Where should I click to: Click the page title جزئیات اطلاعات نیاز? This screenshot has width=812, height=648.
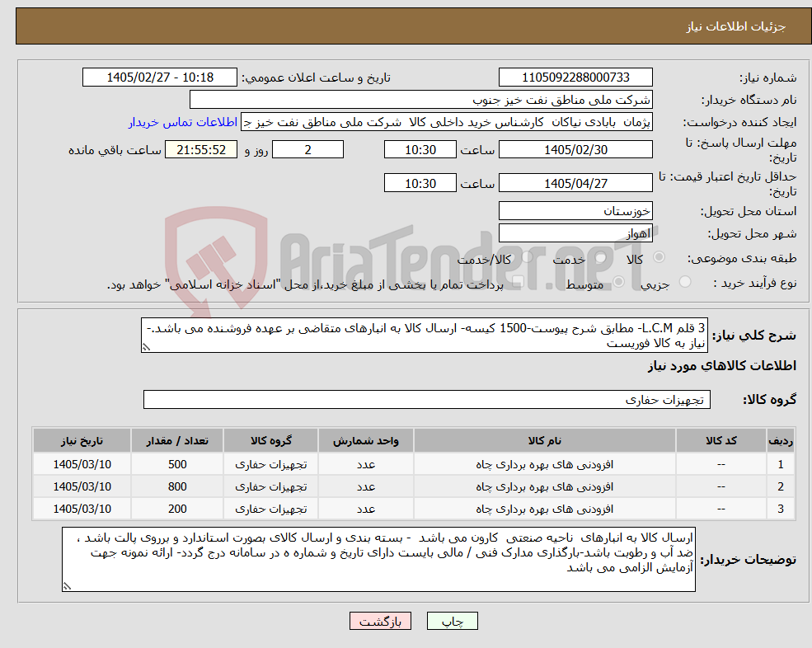click(x=736, y=26)
